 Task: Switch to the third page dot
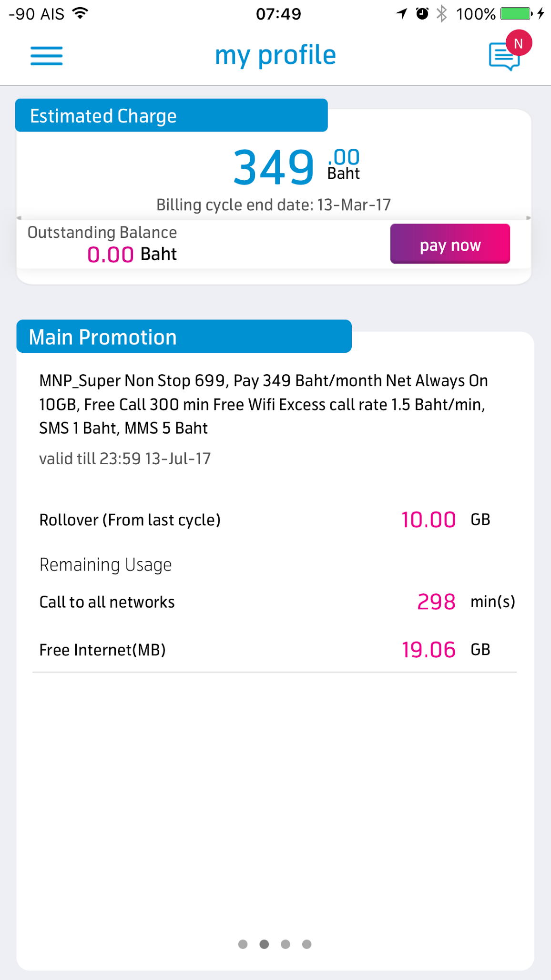(286, 944)
